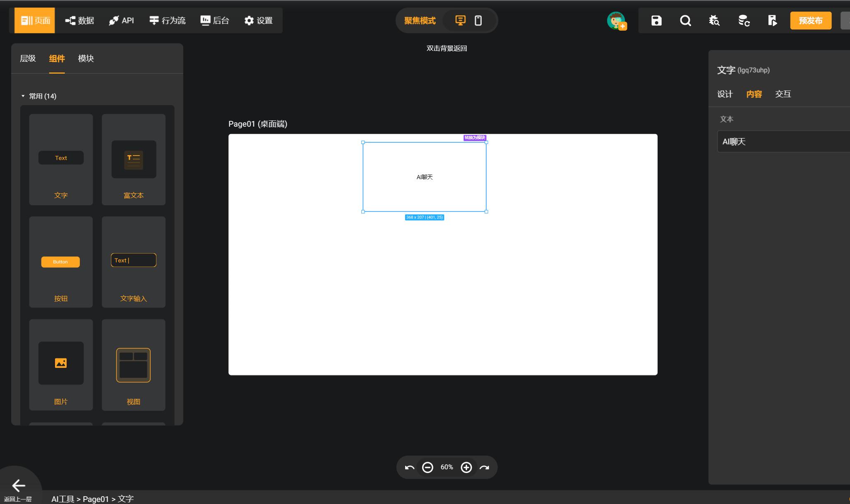The height and width of the screenshot is (504, 850).
Task: Click the undo arrow icon
Action: (x=410, y=468)
